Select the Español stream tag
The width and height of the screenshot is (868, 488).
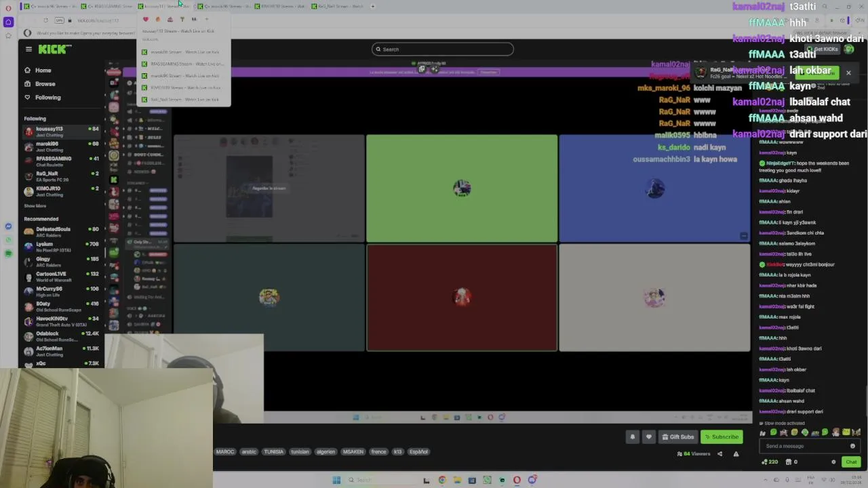[x=418, y=452]
